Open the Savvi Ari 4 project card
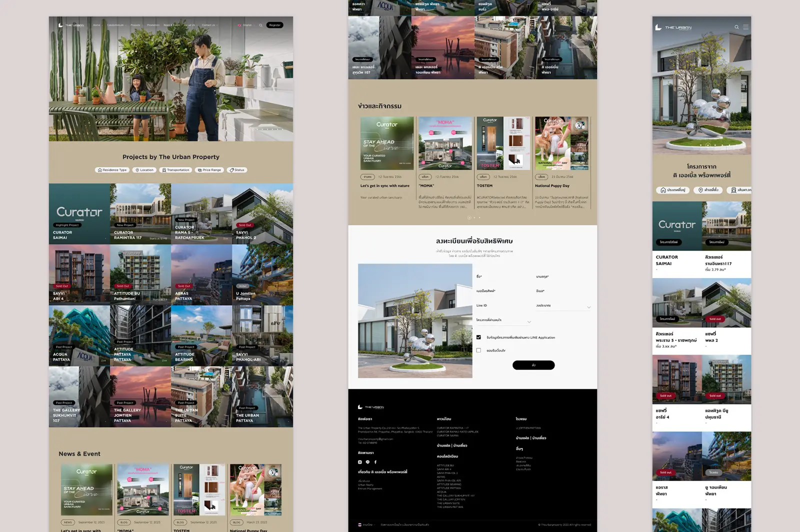 (79, 274)
